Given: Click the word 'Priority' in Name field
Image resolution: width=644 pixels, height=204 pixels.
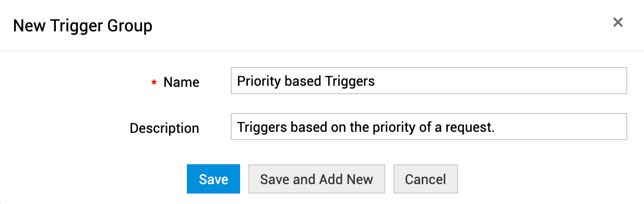Looking at the screenshot, I should point(259,82).
